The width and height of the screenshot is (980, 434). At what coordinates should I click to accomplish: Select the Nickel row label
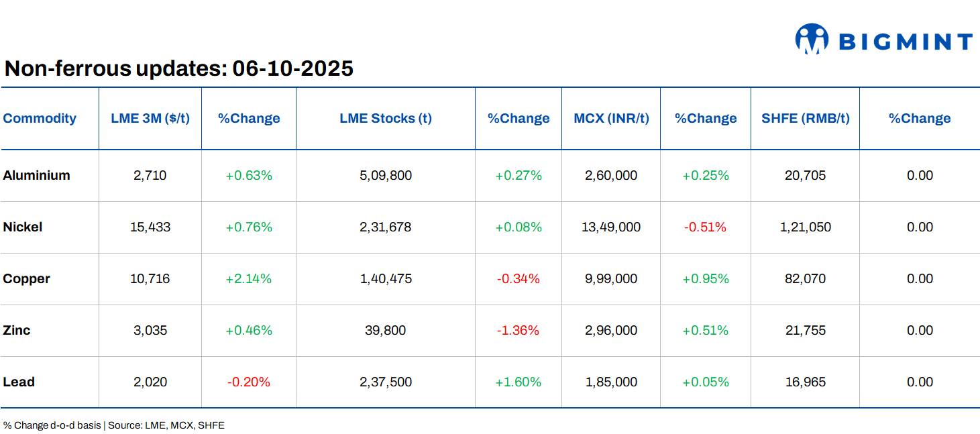pyautogui.click(x=23, y=227)
